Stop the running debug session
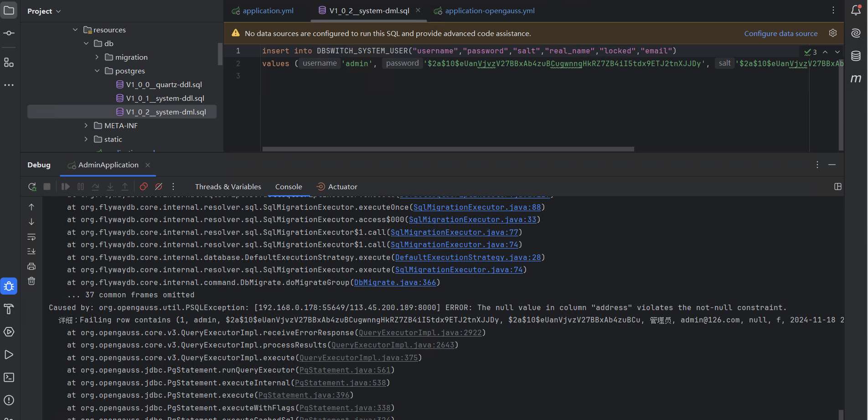Viewport: 868px width, 420px height. [47, 187]
